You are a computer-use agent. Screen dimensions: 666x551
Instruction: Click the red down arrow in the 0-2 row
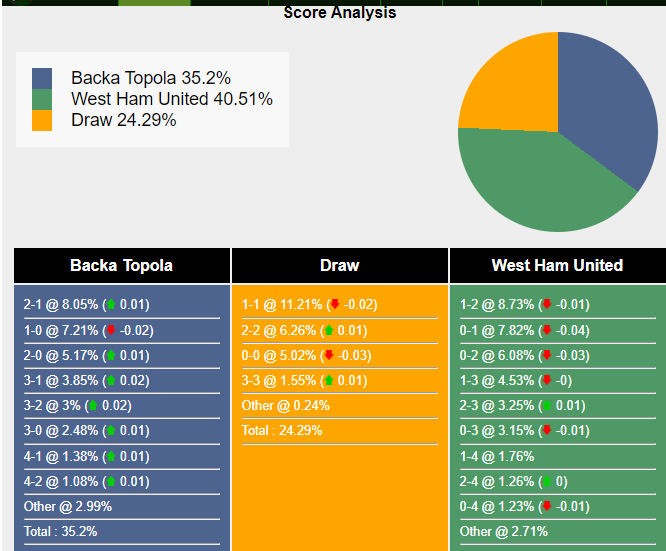tap(546, 355)
